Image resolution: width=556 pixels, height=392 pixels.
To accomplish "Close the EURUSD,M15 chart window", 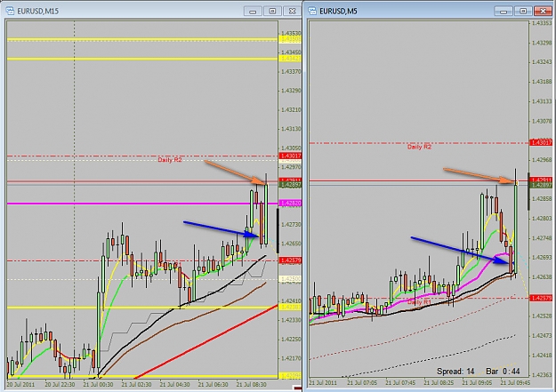I will [292, 12].
